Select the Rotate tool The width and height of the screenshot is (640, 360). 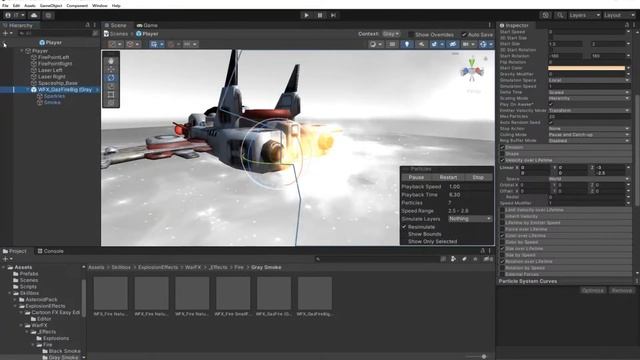[111, 78]
